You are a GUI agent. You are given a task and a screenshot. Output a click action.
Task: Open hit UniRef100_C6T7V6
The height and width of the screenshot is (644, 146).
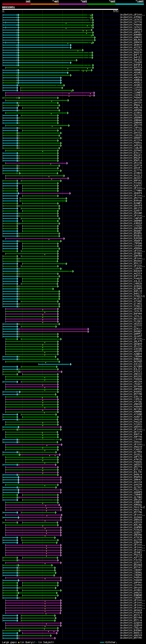(x=131, y=22)
